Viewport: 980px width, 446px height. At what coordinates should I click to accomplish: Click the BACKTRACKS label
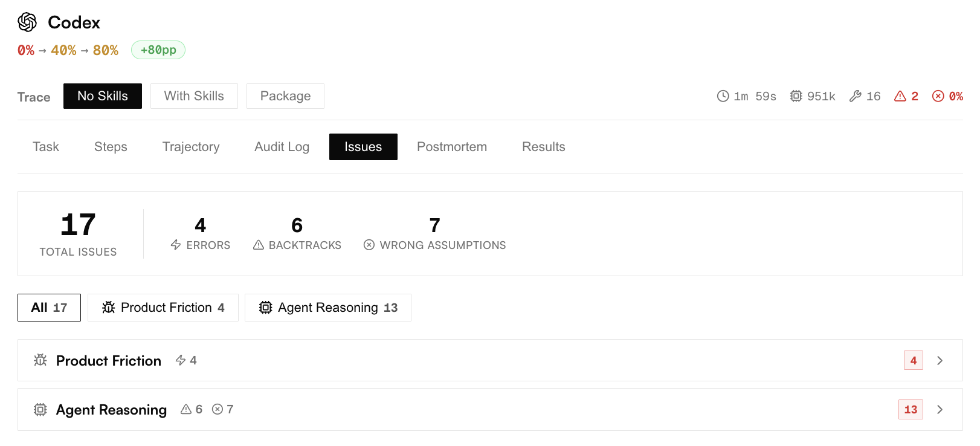[x=305, y=245]
